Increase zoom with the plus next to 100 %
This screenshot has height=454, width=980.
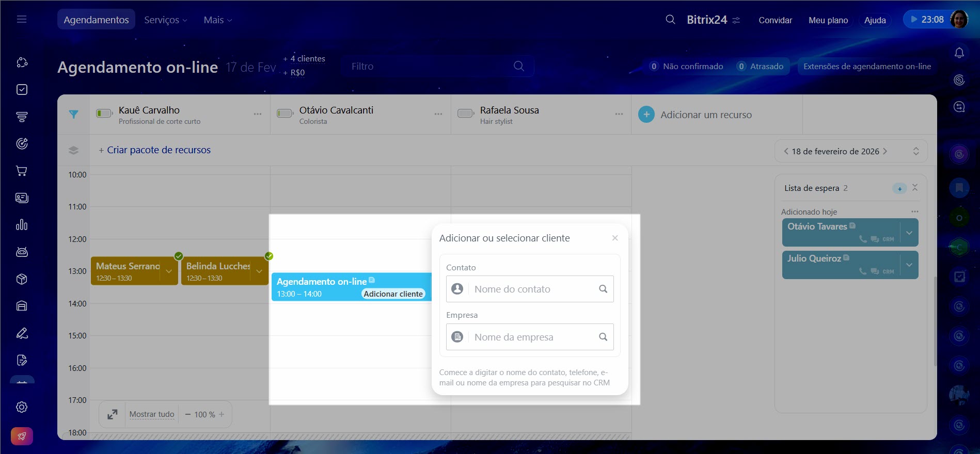coord(222,414)
